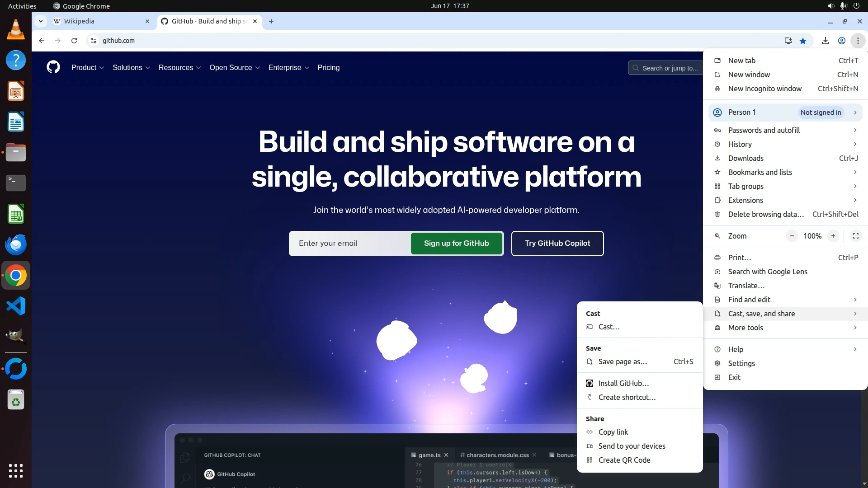Screen dimensions: 868x488
Task: Decrease zoom with the minus button
Action: 792,236
